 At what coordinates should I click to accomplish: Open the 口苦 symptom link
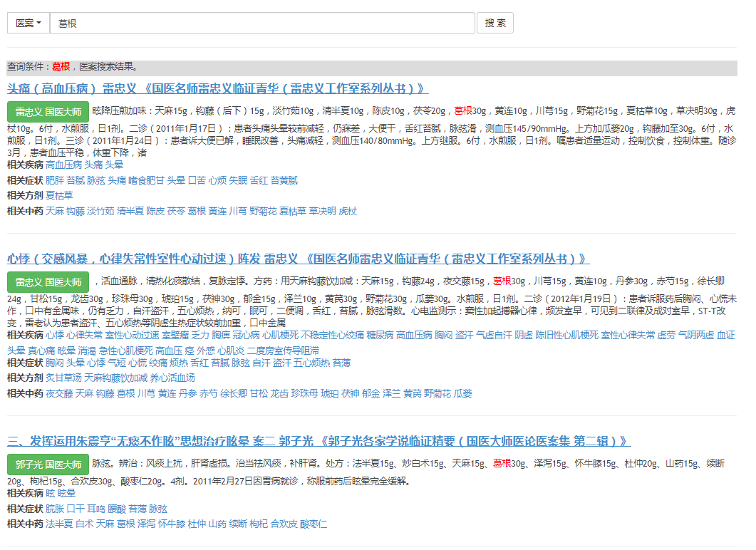pos(196,180)
